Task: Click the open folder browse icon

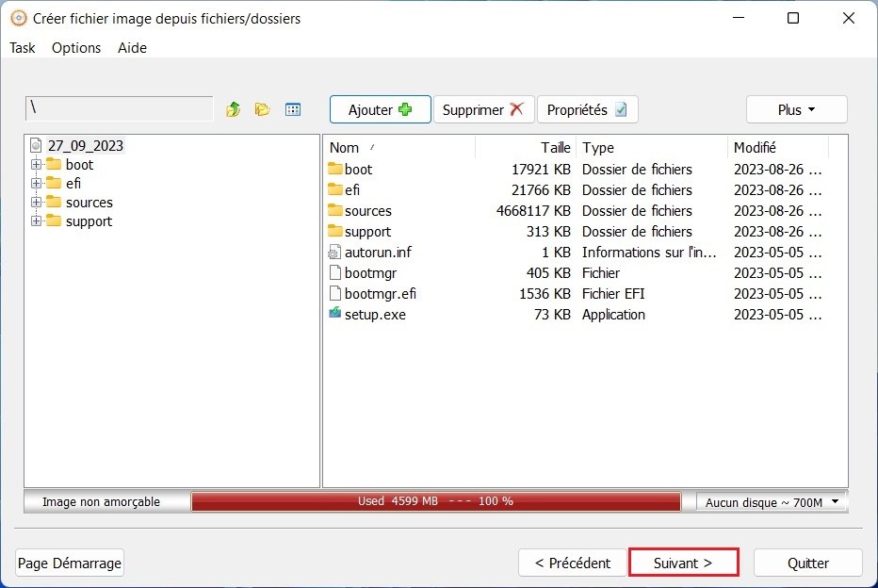Action: [263, 109]
